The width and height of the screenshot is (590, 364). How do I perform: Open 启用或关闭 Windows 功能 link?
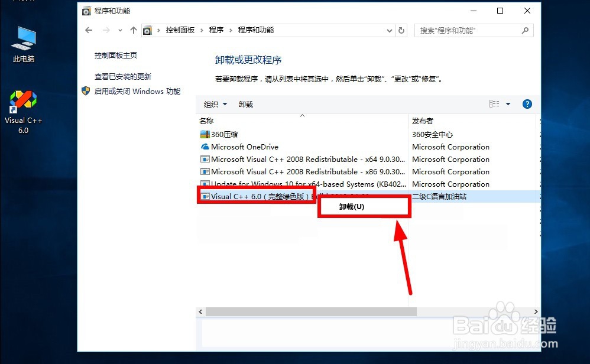coord(137,92)
